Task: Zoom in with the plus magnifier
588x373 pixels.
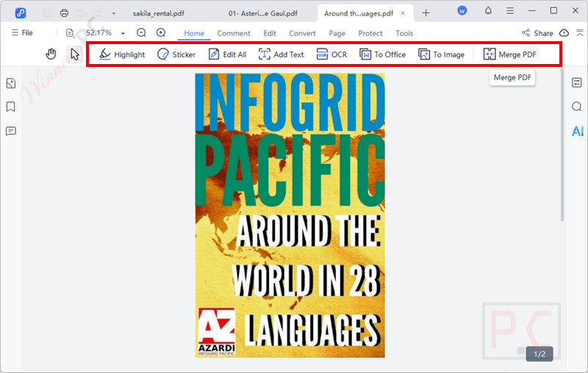Action: coord(161,33)
